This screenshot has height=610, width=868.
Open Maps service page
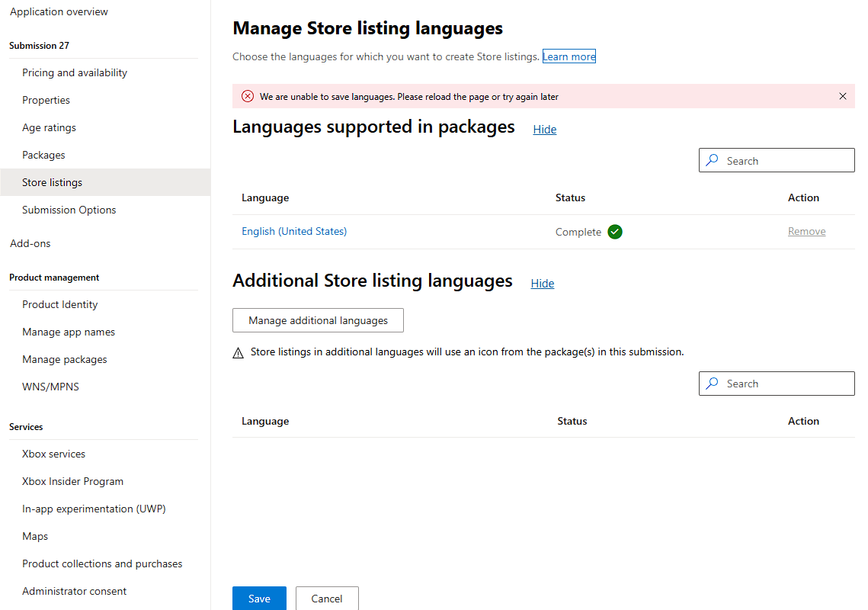[x=35, y=536]
